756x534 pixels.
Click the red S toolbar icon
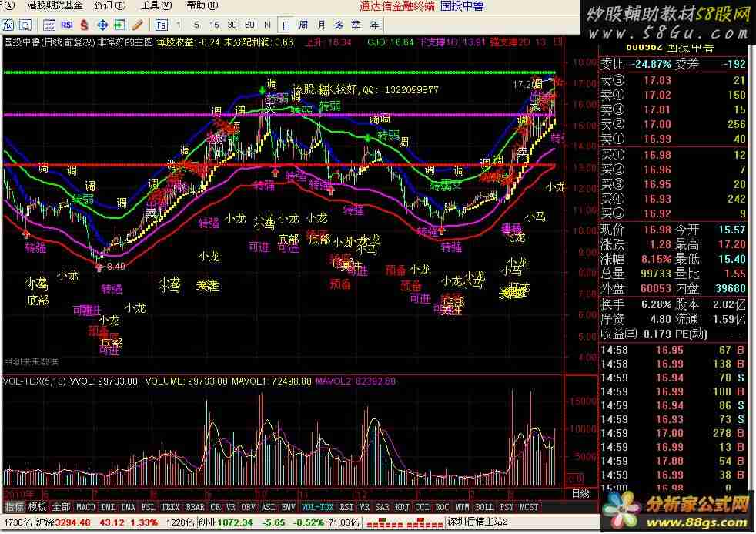(85, 25)
